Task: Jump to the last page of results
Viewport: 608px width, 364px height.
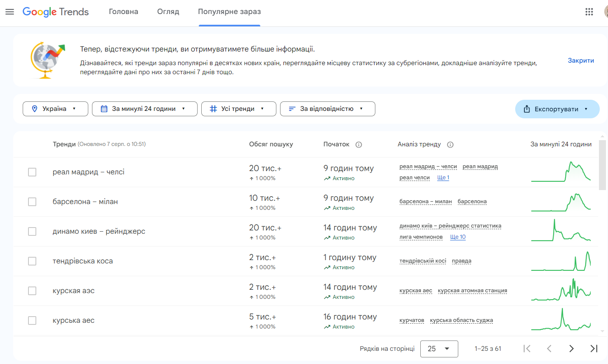Action: 593,348
